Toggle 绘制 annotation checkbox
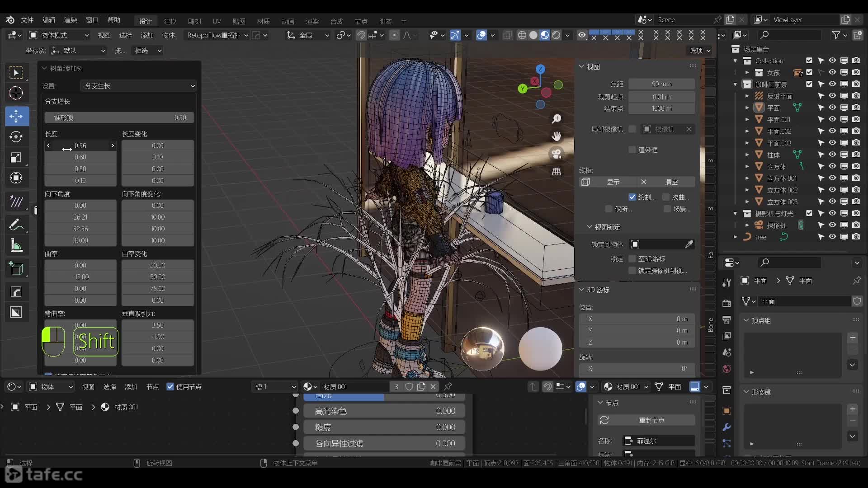The height and width of the screenshot is (488, 868). click(x=632, y=197)
